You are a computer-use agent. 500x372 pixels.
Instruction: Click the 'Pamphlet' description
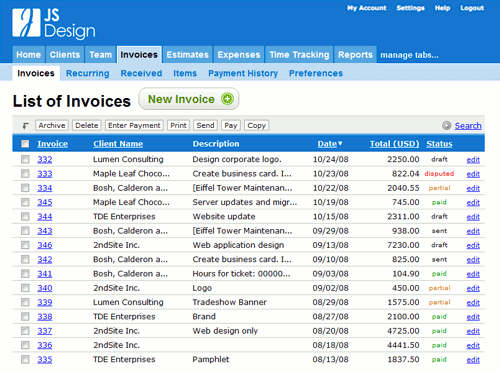(x=211, y=359)
